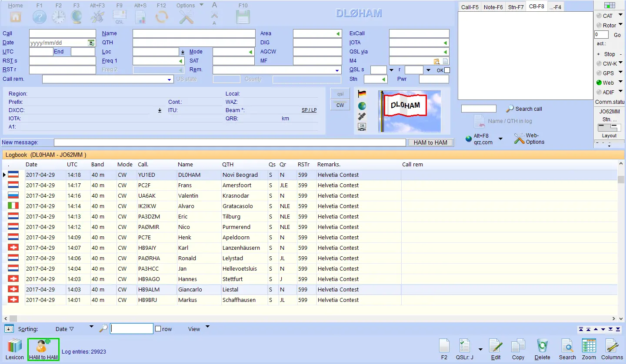Screen dimensions: 626x364
Task: Click the HAM to HAM send button
Action: click(x=430, y=142)
